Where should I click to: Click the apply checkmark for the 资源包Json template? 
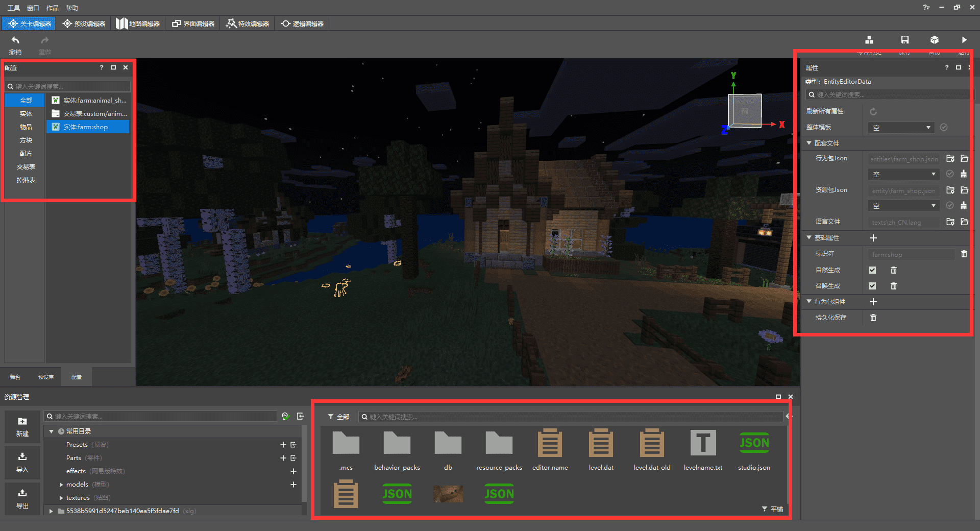[950, 206]
